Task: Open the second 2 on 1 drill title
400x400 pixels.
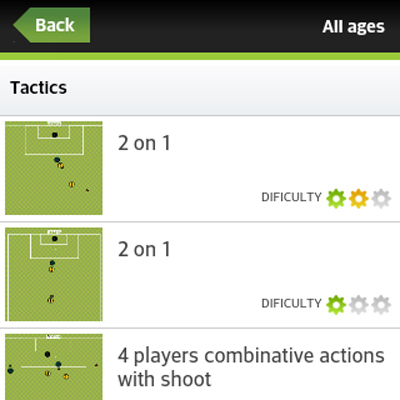Action: pyautogui.click(x=144, y=249)
